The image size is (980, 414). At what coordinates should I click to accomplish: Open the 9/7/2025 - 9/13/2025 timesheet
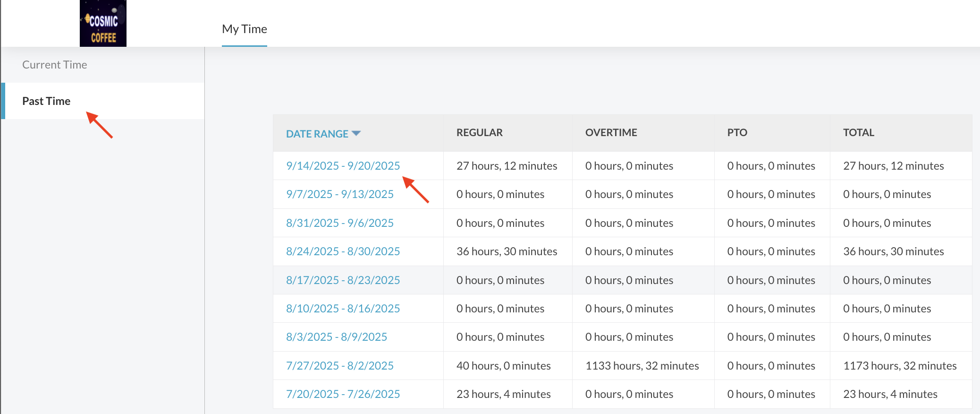[x=339, y=194]
